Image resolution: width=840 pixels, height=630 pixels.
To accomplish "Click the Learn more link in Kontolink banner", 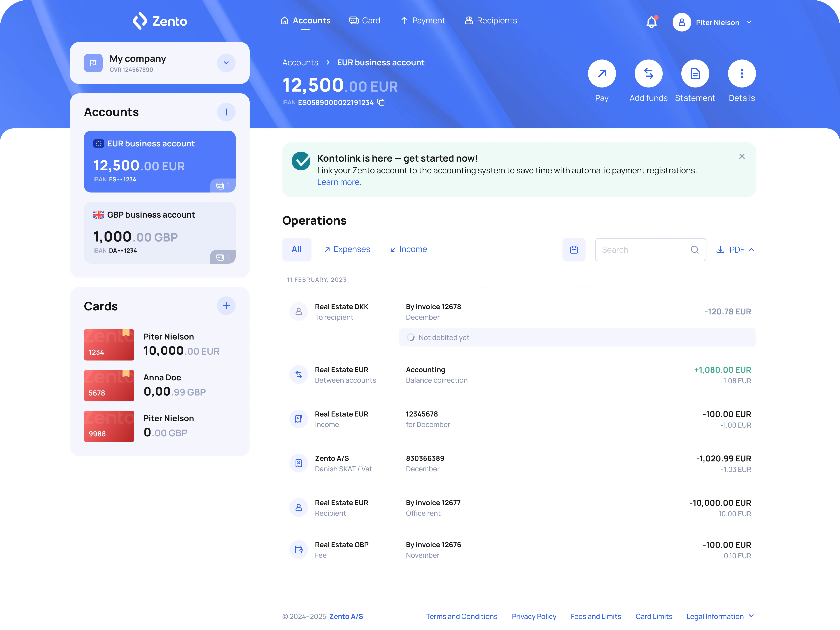I will coord(339,182).
